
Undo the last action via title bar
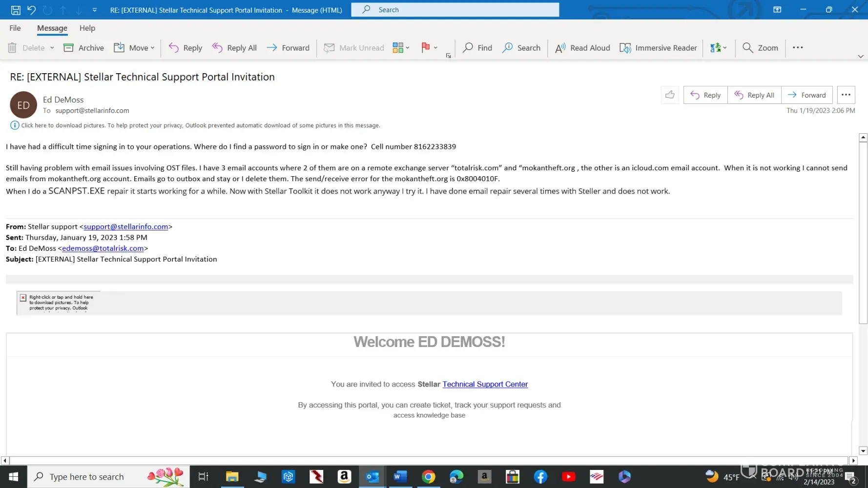coord(32,10)
